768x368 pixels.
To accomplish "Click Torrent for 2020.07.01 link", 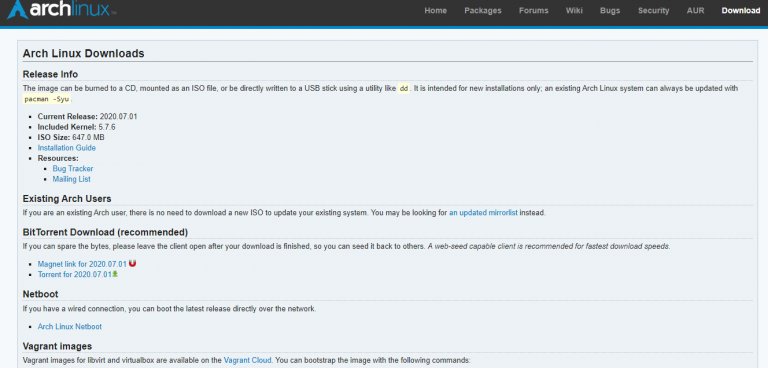I will pos(75,274).
